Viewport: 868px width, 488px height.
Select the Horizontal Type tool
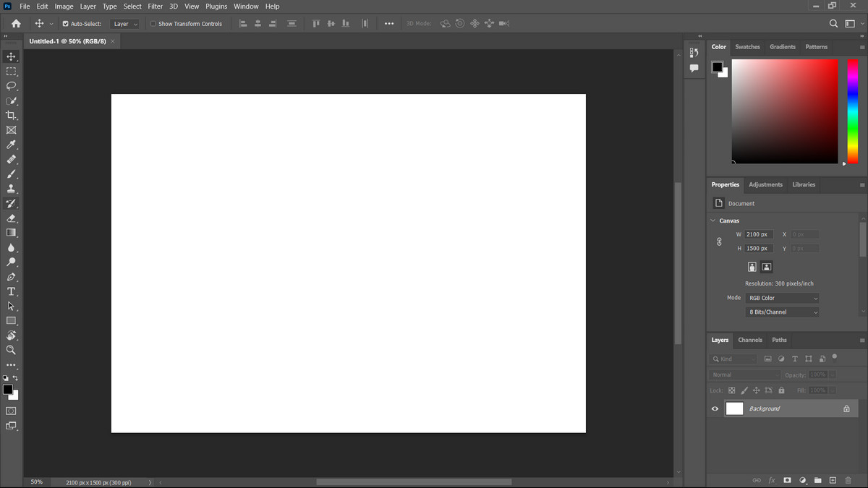tap(11, 291)
